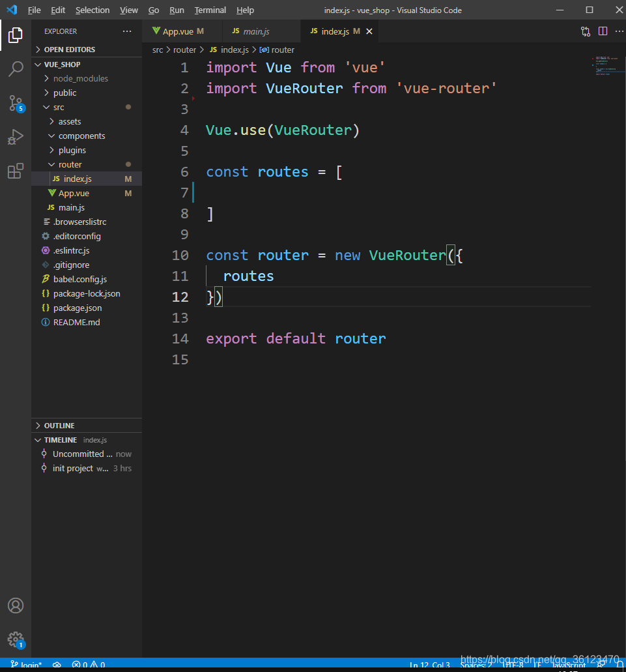Close the index.js editor tab
Viewport: 626px width, 672px height.
(x=369, y=31)
